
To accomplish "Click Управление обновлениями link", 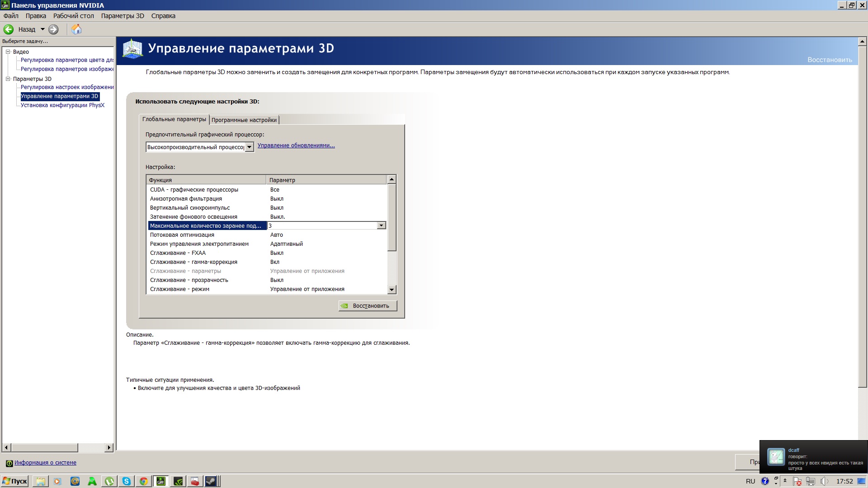I will click(x=296, y=145).
